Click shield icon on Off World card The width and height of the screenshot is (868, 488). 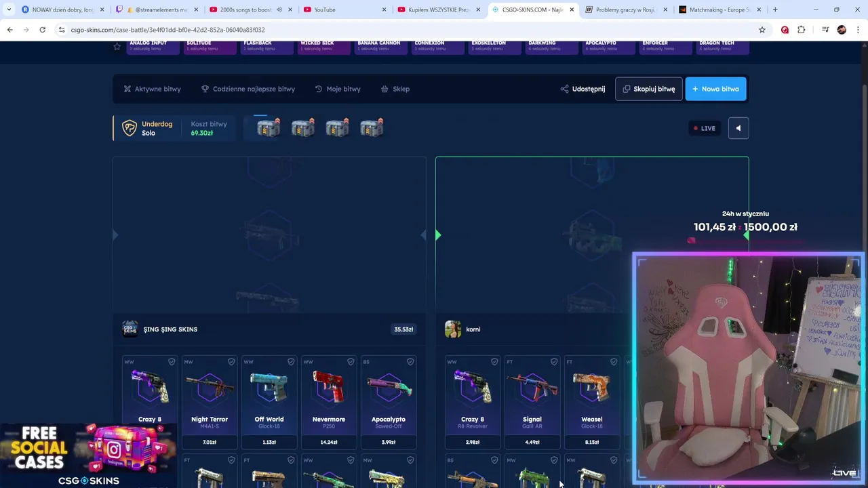pyautogui.click(x=291, y=362)
